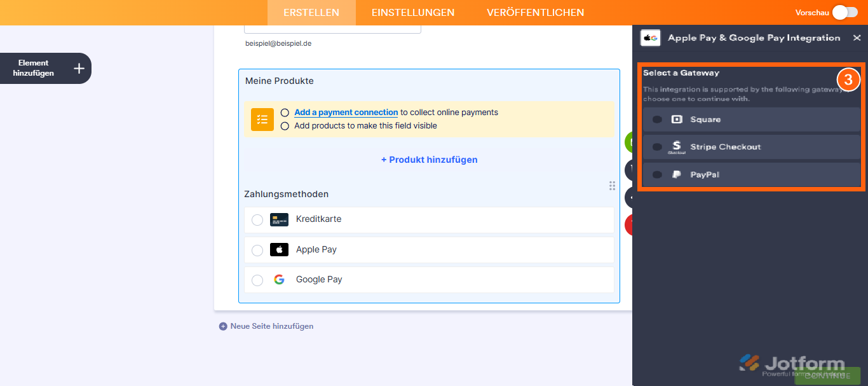Click the Element hinzufügen button
Screen dimensions: 868x386
coord(44,68)
